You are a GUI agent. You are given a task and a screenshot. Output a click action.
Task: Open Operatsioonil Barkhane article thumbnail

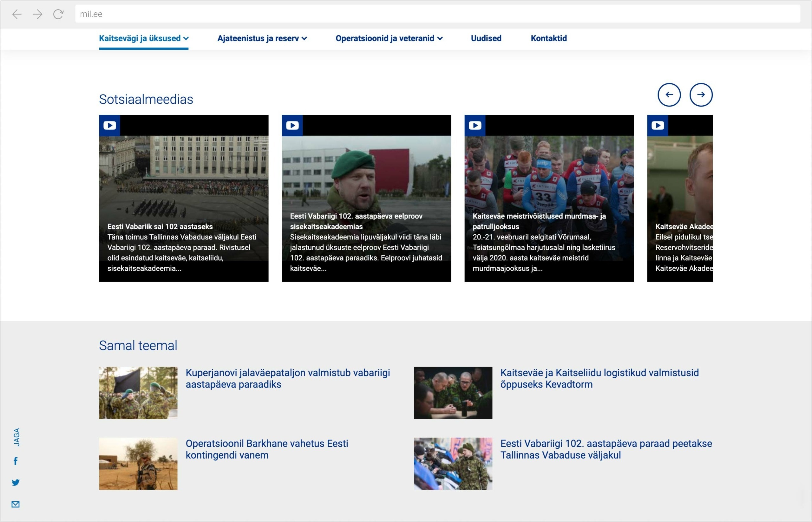[x=138, y=463]
